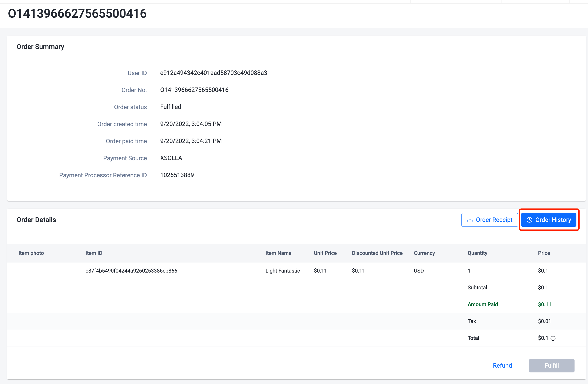Click the Item ID column header
This screenshot has width=588, height=384.
point(94,253)
